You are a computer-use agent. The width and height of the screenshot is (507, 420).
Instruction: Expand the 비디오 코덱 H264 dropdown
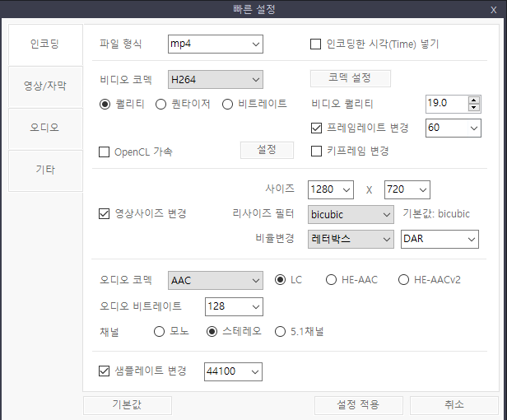(x=216, y=80)
